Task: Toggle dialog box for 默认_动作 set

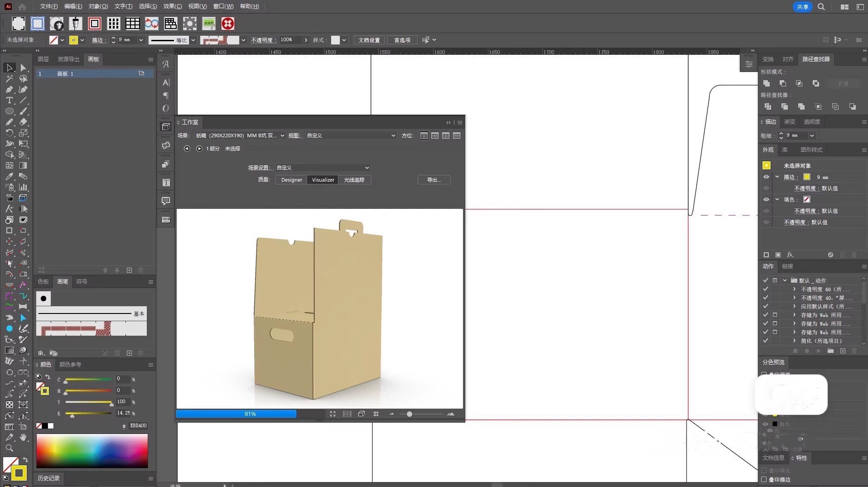Action: tap(775, 280)
